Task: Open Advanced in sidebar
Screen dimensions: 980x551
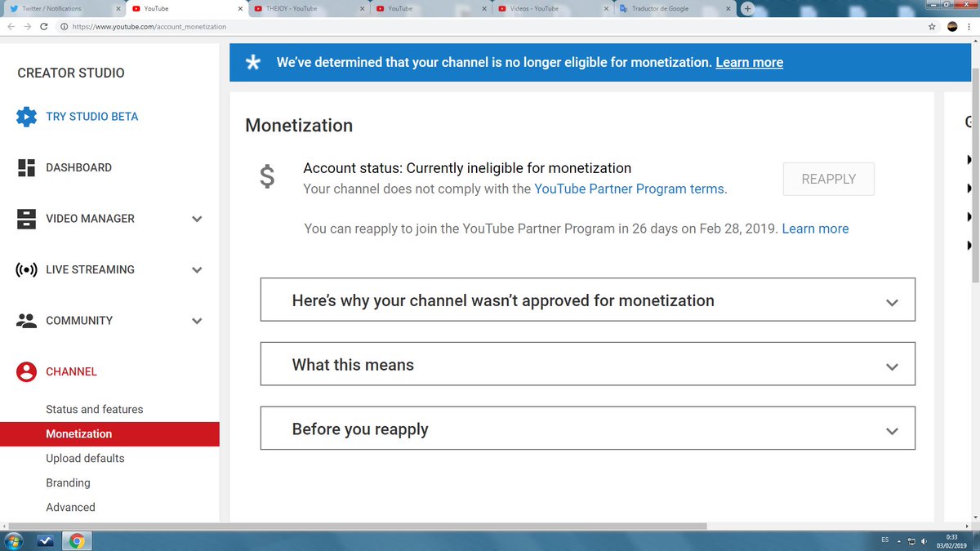Action: [70, 507]
